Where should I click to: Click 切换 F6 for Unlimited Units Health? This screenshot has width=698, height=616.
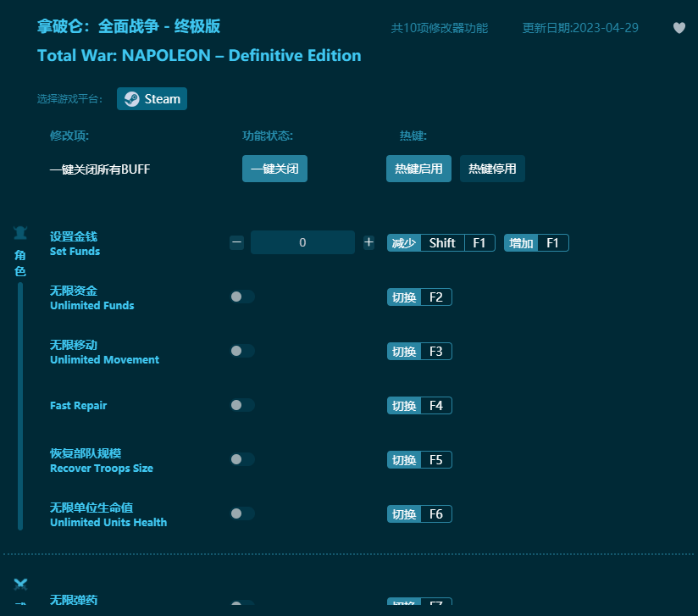[x=418, y=513]
